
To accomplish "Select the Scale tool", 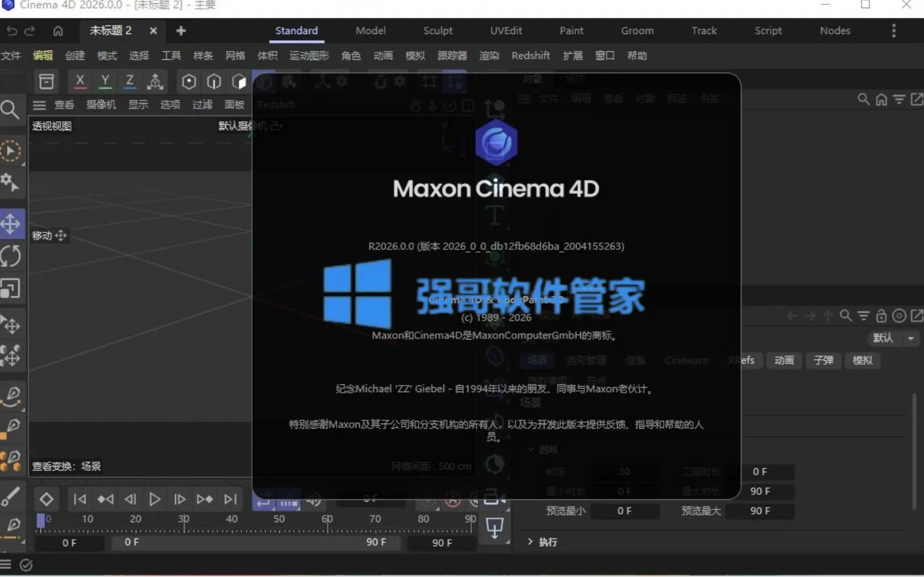I will pyautogui.click(x=11, y=288).
